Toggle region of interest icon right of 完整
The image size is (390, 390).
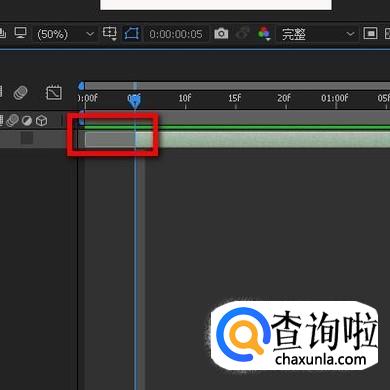(370, 34)
